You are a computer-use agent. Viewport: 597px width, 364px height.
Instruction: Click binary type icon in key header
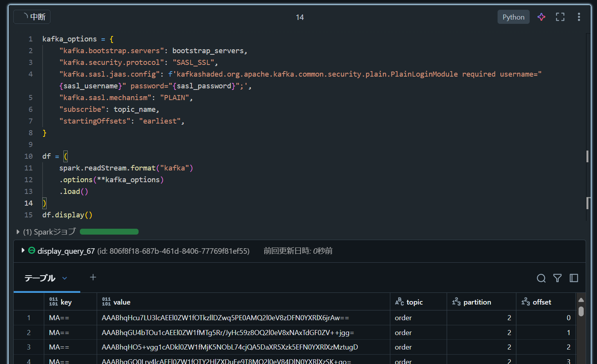coord(54,301)
